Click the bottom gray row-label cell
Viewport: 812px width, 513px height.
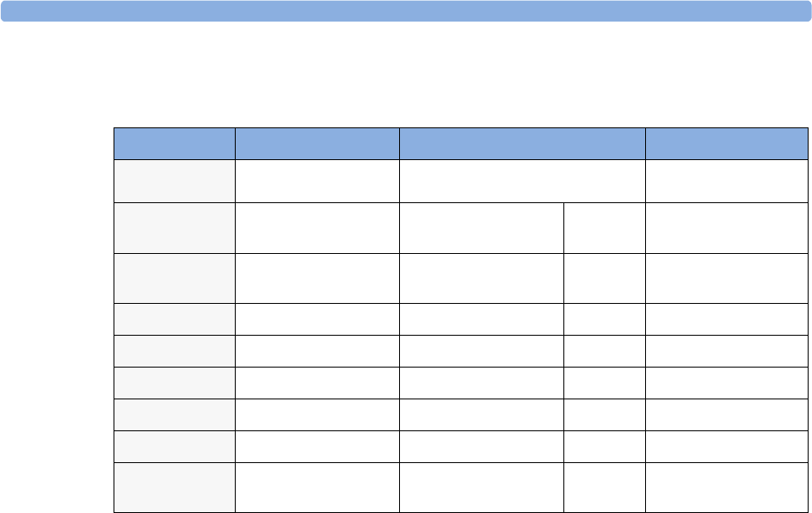pos(175,488)
